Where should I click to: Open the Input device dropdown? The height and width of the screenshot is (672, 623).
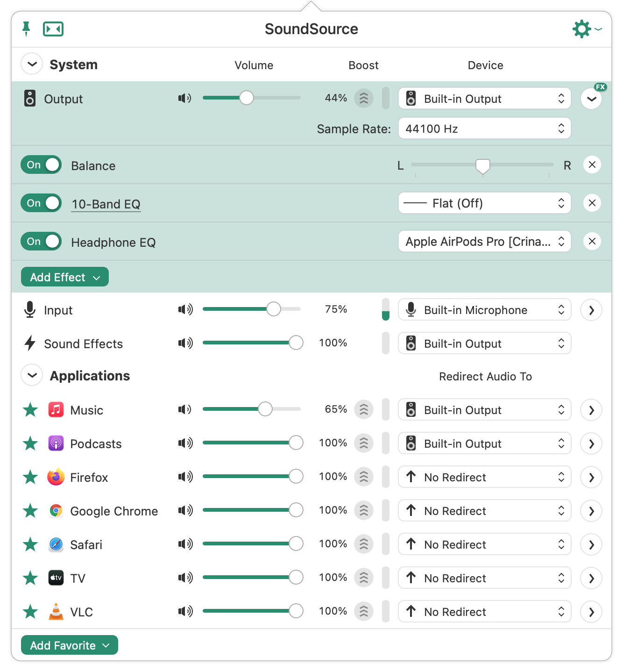point(485,310)
